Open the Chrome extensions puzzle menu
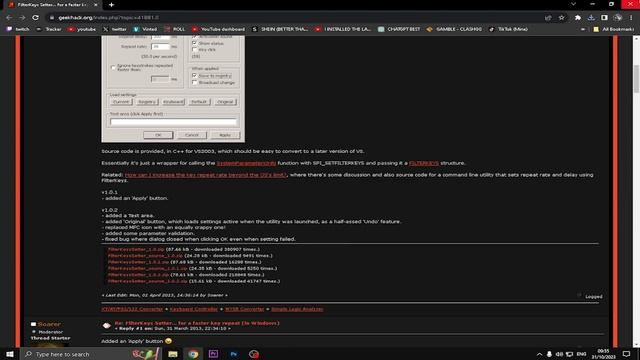Viewport: 640px width, 360px height. [x=578, y=18]
